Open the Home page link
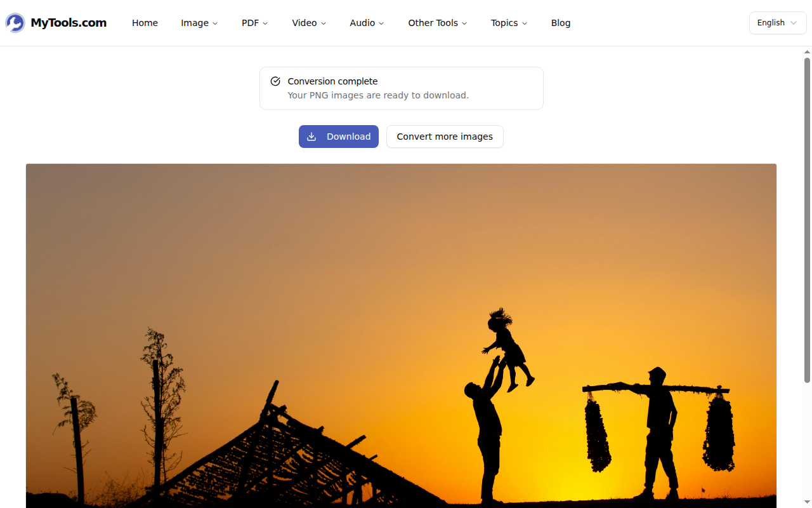This screenshot has height=508, width=812. click(x=145, y=23)
